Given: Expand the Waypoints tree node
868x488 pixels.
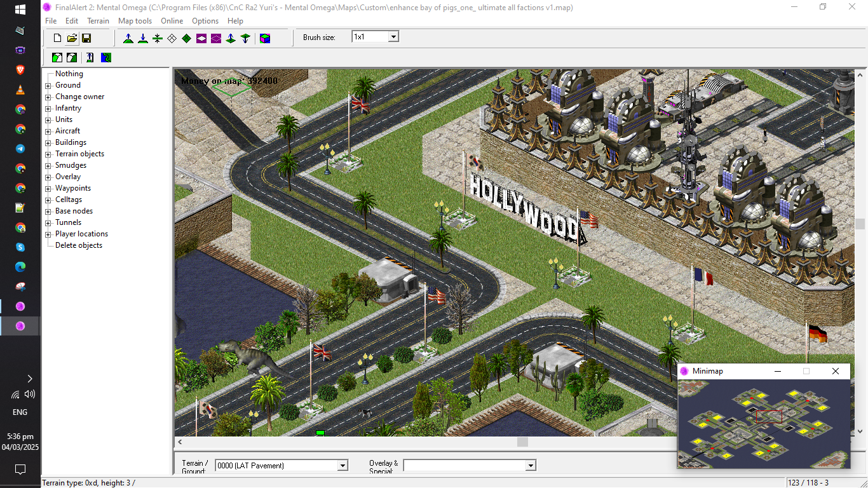Looking at the screenshot, I should [48, 188].
